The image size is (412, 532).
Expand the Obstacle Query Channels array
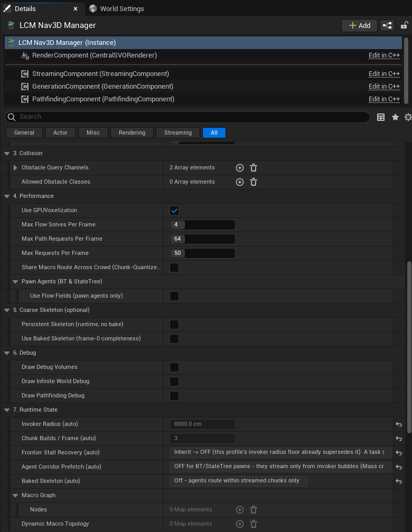click(15, 168)
